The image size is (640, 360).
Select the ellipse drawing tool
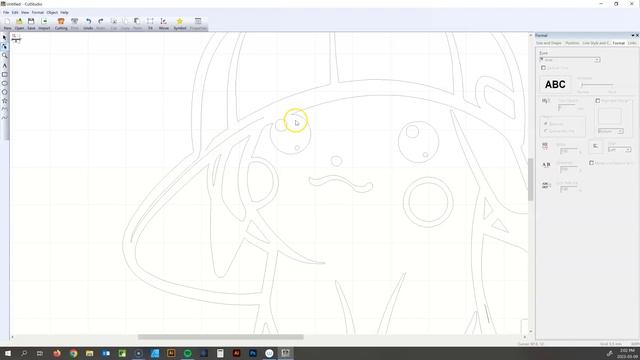coord(4,83)
